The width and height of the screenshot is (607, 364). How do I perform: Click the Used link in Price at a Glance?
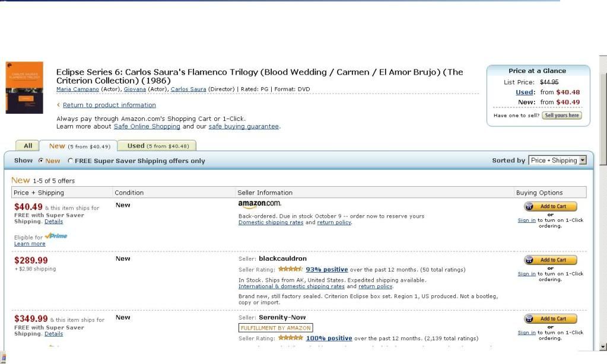point(525,92)
